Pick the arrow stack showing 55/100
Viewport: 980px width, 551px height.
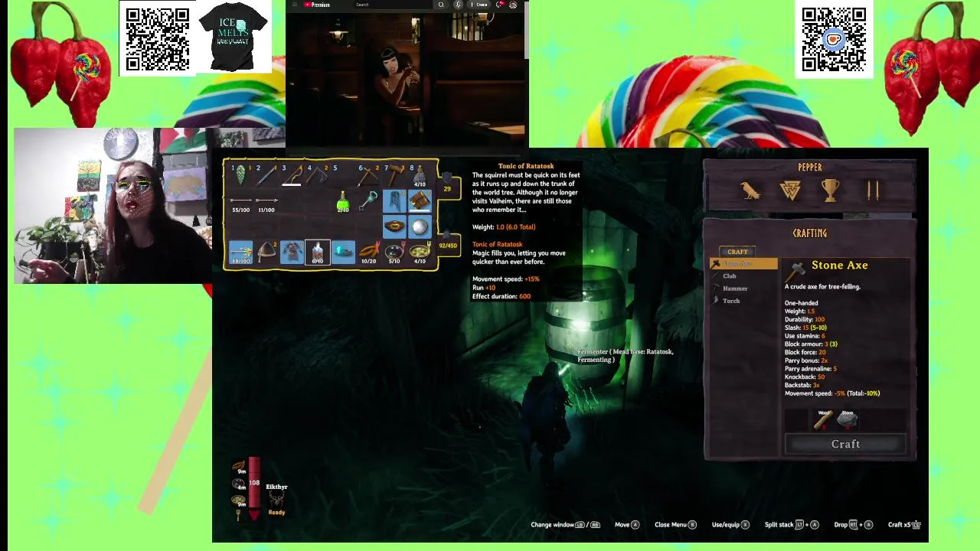click(240, 202)
